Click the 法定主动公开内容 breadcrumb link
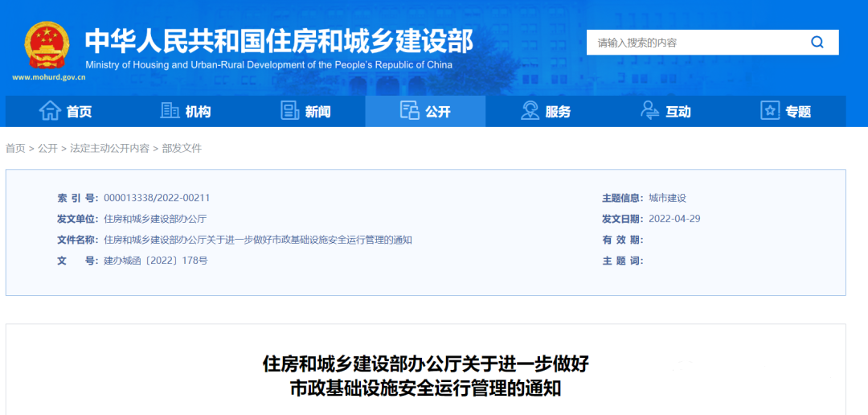Viewport: 868px width, 415px height. 109,149
